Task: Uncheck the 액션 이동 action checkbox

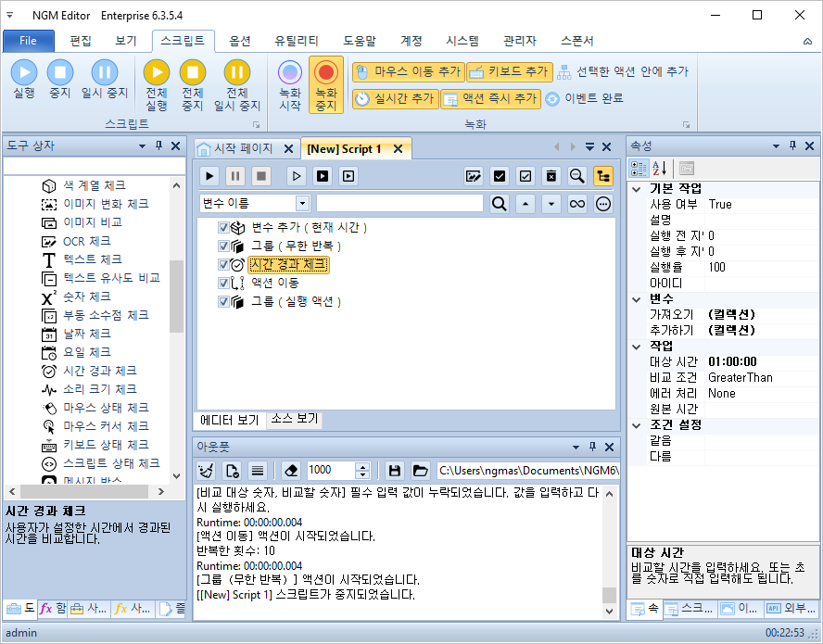Action: (223, 283)
